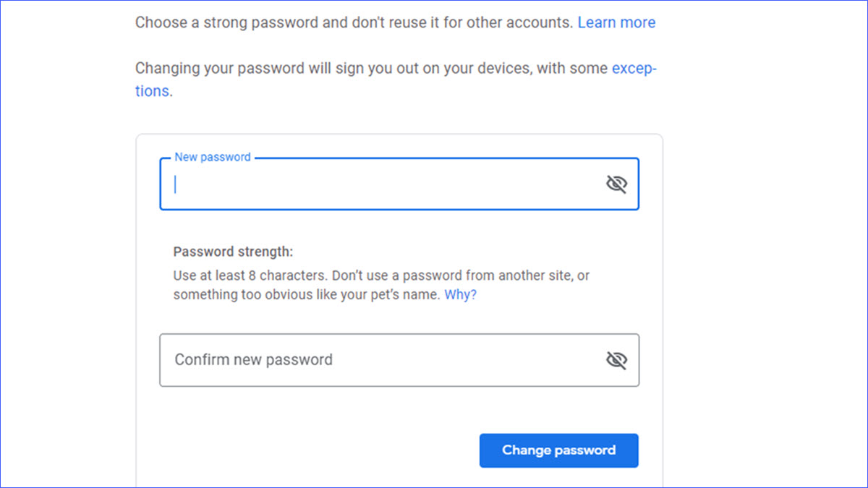Image resolution: width=868 pixels, height=488 pixels.
Task: Click the Why? link under Password strength
Action: [x=460, y=295]
